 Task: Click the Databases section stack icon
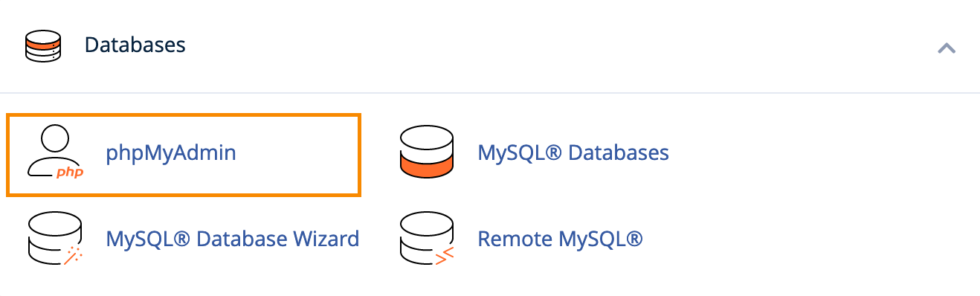tap(42, 46)
